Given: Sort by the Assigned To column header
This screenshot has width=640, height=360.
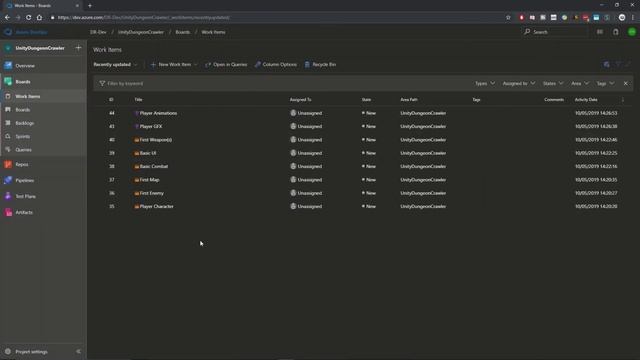Looking at the screenshot, I should point(300,100).
